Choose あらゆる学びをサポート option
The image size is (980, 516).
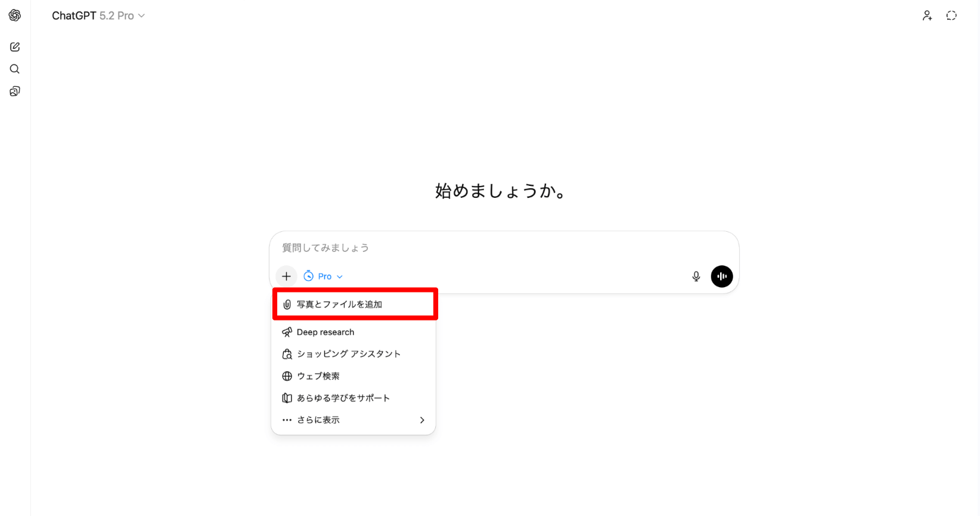tap(353, 398)
